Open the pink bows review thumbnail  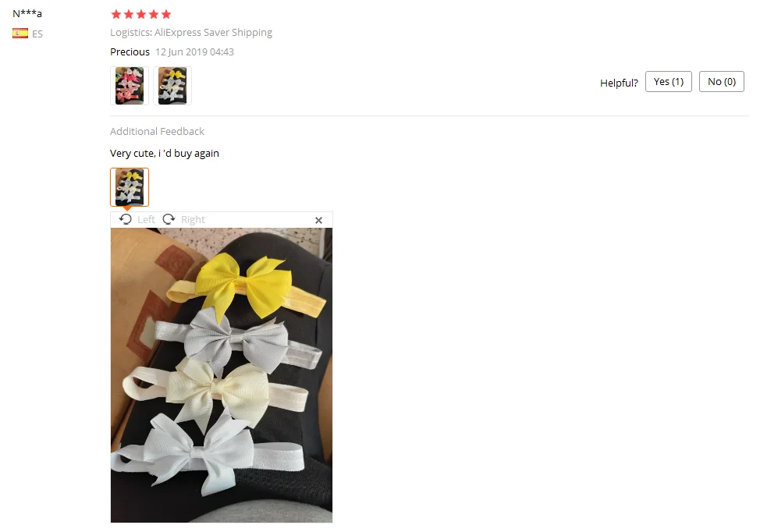coord(130,86)
